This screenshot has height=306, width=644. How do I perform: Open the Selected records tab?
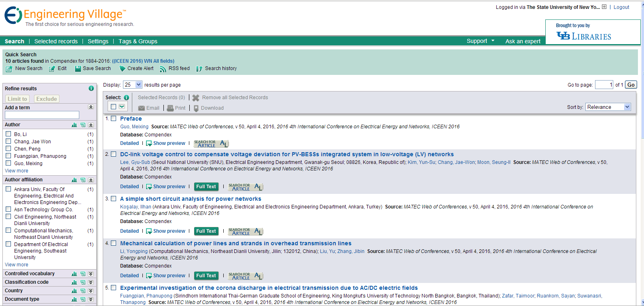pyautogui.click(x=56, y=41)
